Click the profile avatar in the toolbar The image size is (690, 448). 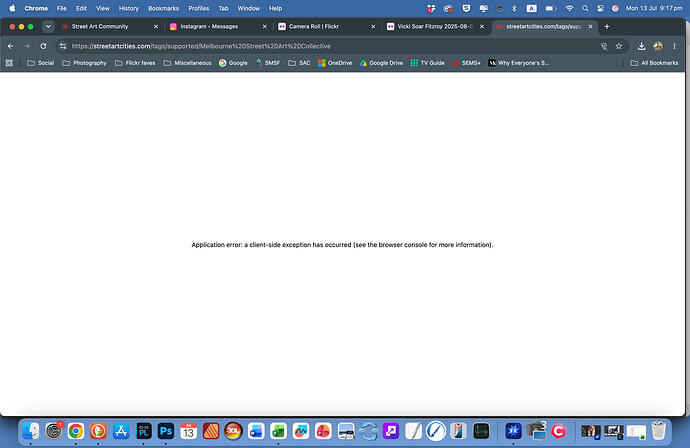point(658,46)
